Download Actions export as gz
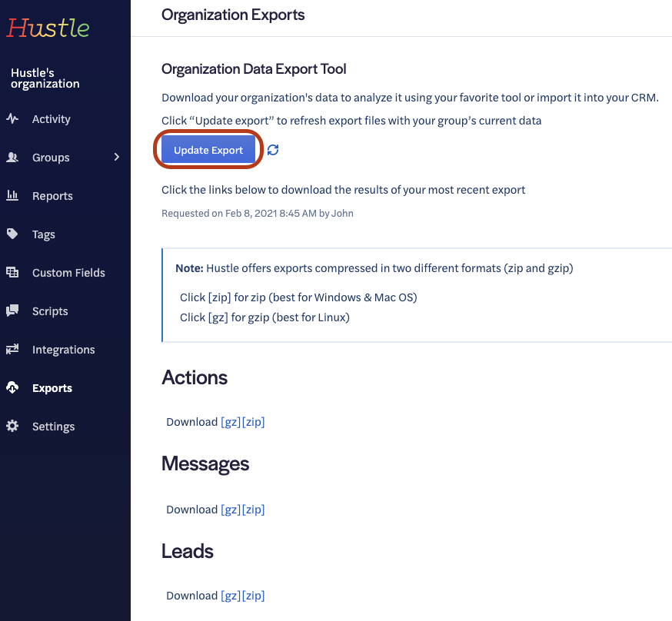This screenshot has width=672, height=621. (231, 422)
